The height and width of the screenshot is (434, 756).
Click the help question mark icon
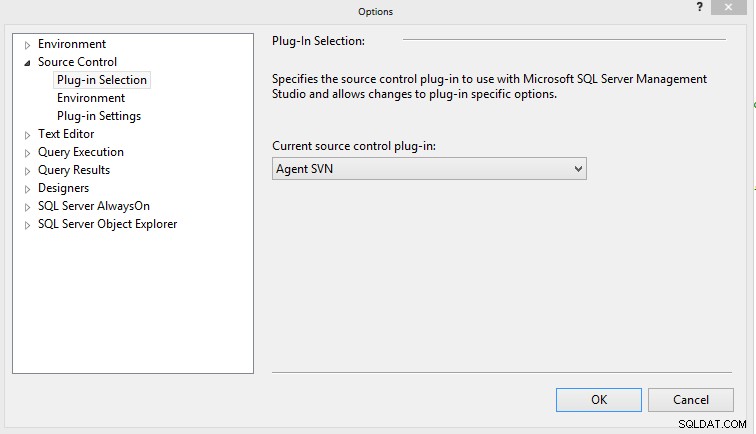(x=699, y=7)
